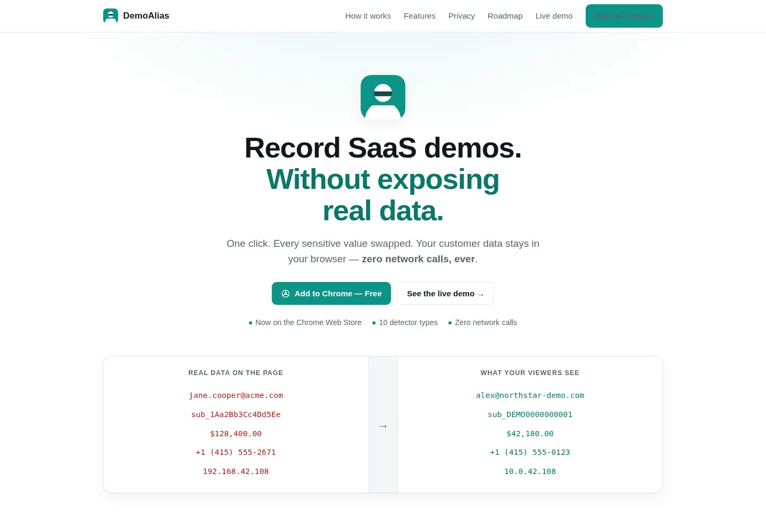Click the value sub_1Aa2Bb3Cc4Dd5Ee

[236, 414]
